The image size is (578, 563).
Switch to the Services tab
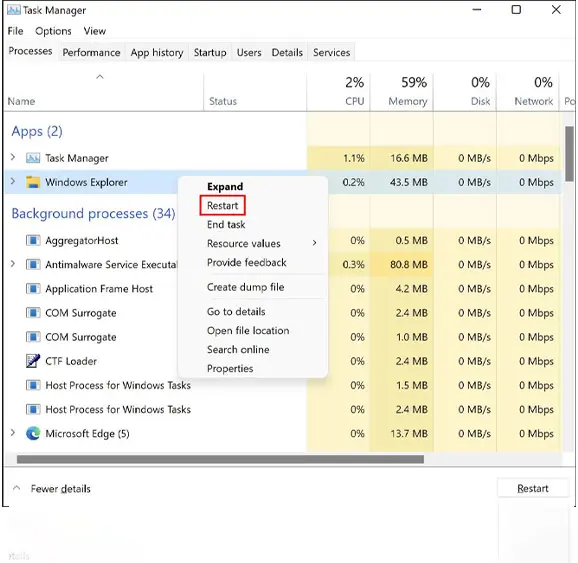pos(331,53)
